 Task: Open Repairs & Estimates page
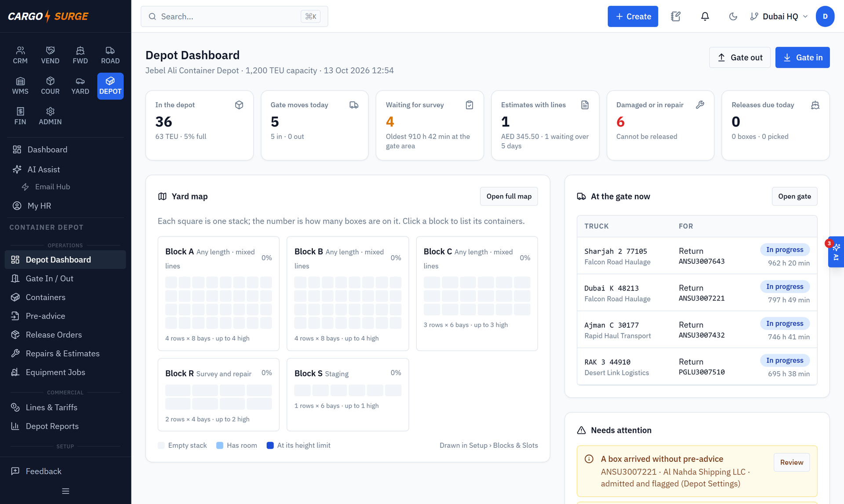pyautogui.click(x=65, y=353)
